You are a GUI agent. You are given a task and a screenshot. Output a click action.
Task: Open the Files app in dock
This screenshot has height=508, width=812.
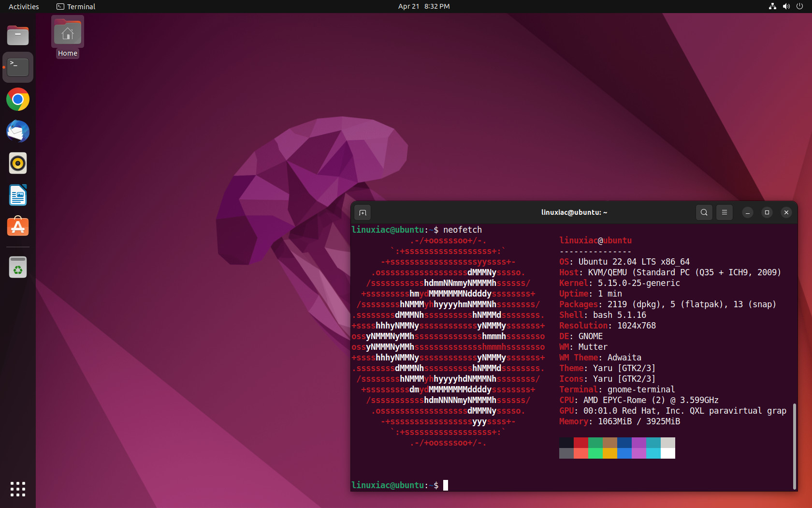(18, 35)
